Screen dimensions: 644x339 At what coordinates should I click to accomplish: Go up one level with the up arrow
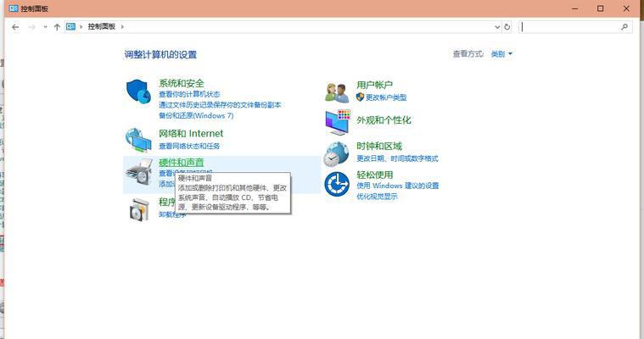[x=57, y=27]
